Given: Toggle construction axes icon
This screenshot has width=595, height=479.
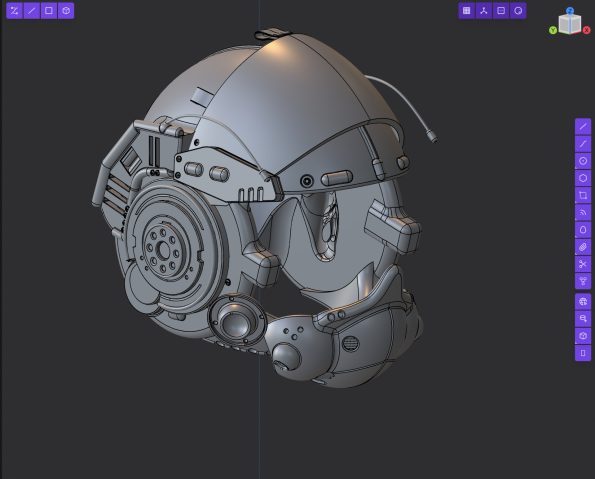Looking at the screenshot, I should click(x=484, y=11).
